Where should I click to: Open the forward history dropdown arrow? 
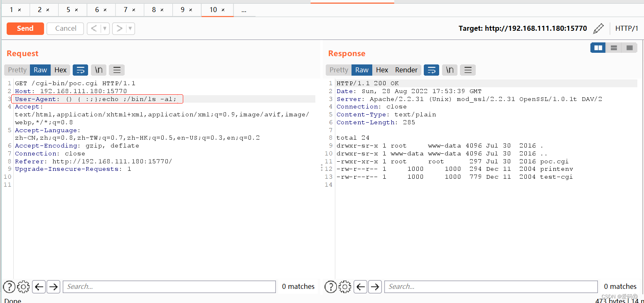(x=130, y=28)
